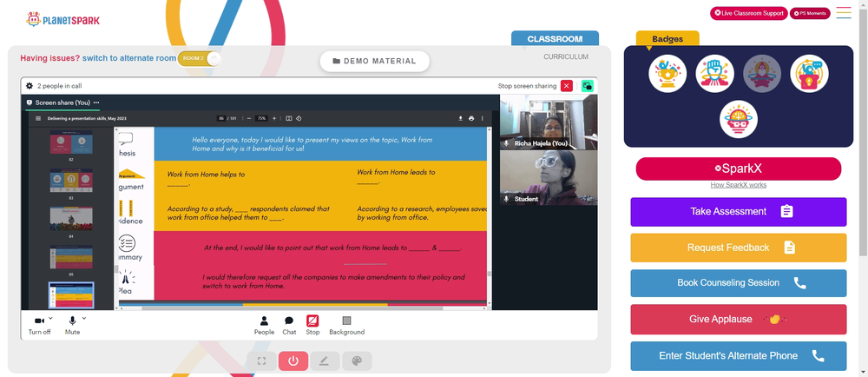Open Background effects
This screenshot has width=868, height=377.
[x=346, y=326]
